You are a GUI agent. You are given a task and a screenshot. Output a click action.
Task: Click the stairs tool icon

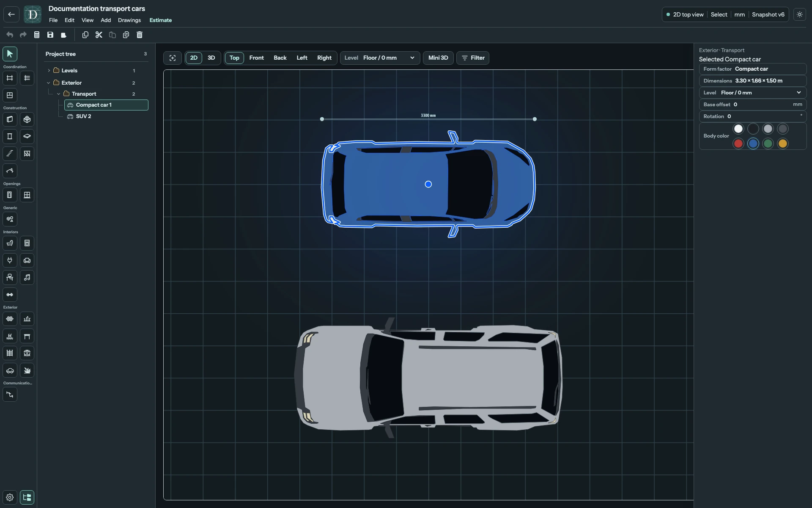click(10, 154)
